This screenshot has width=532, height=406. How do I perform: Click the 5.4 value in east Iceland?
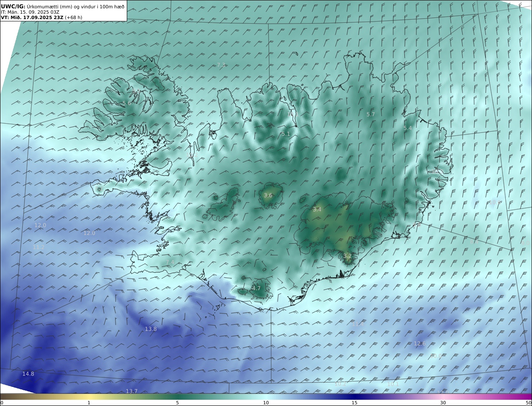click(408, 128)
